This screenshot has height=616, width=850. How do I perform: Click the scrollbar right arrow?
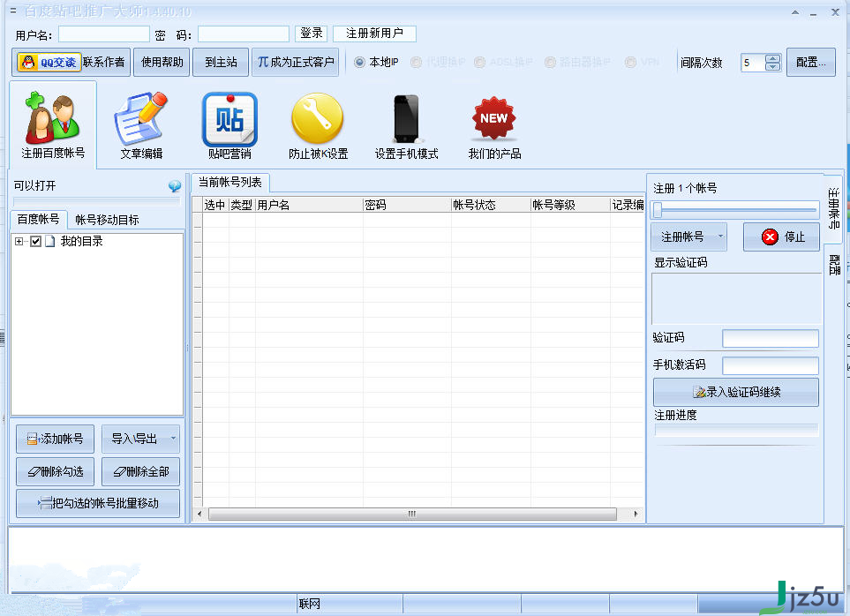coord(636,514)
